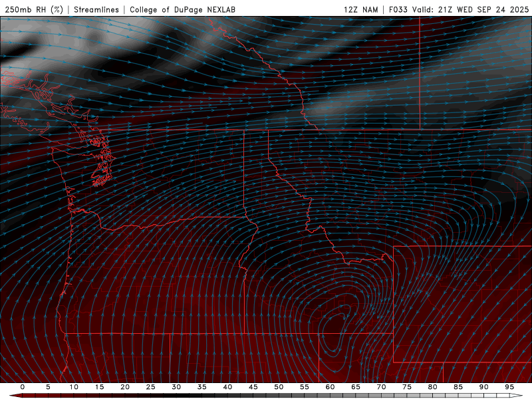Click the 50 value on the colorbar
This screenshot has width=532, height=399.
click(279, 387)
